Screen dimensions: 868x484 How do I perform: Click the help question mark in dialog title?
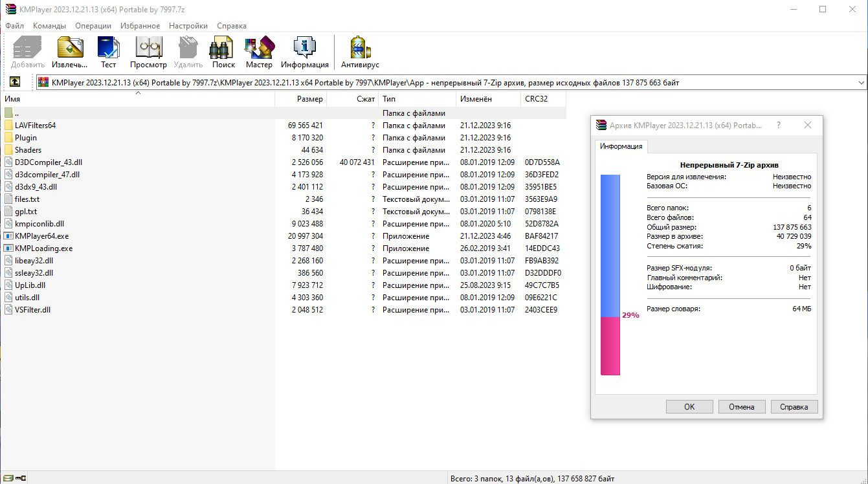click(778, 125)
